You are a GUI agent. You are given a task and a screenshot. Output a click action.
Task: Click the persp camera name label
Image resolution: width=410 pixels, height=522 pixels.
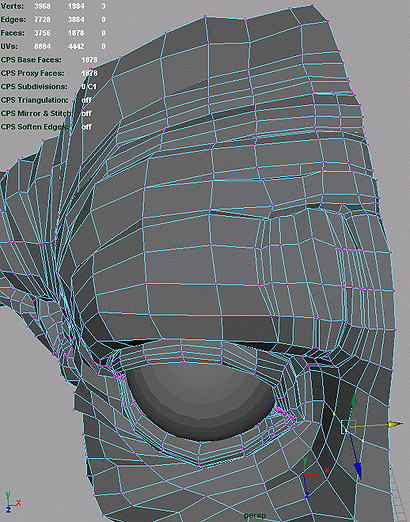click(x=255, y=516)
